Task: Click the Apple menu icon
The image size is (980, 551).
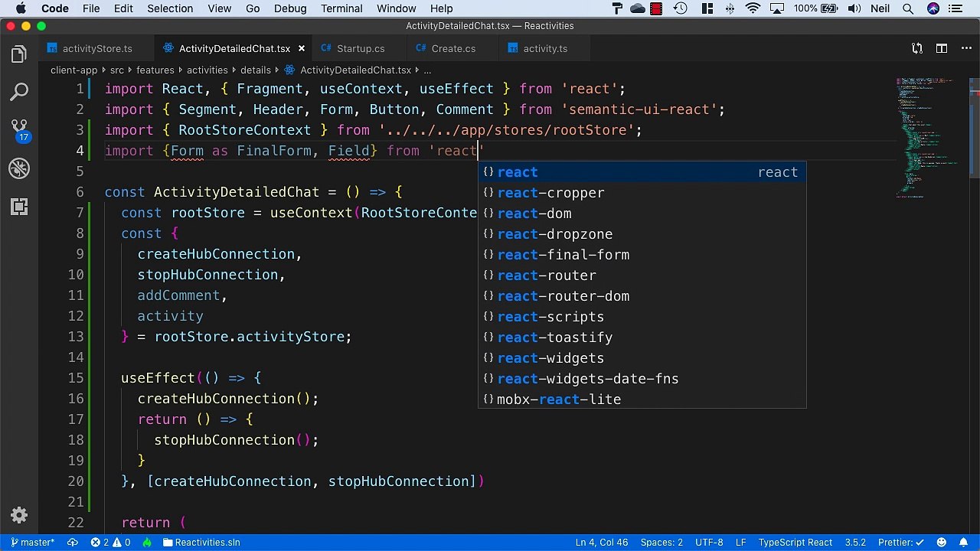Action: pos(21,8)
